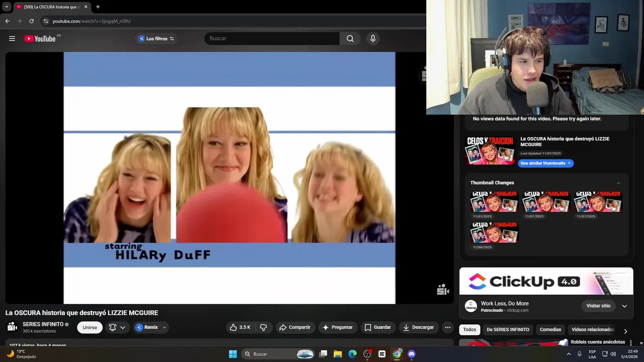Open the main CELOS Y TRAICION thumbnail
The image size is (644, 362).
(490, 150)
